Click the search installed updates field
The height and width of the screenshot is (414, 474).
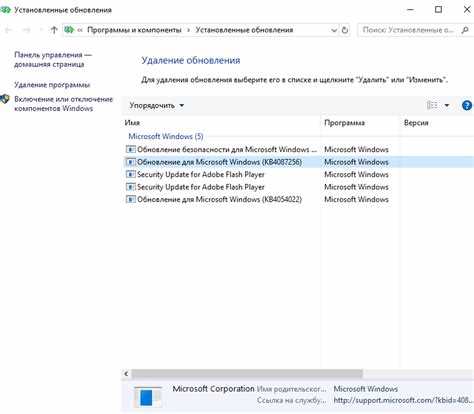(408, 30)
